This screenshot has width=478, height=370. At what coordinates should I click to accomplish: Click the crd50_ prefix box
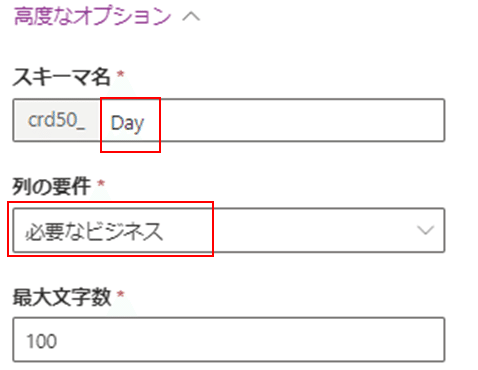57,120
